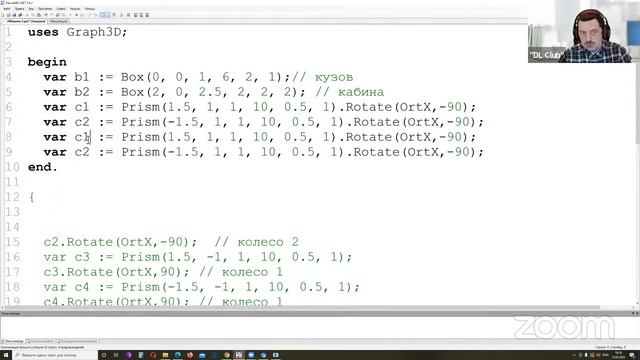Click the active PascalABC.NET taskbar icon
Image resolution: width=640 pixels, height=360 pixels.
[x=239, y=355]
